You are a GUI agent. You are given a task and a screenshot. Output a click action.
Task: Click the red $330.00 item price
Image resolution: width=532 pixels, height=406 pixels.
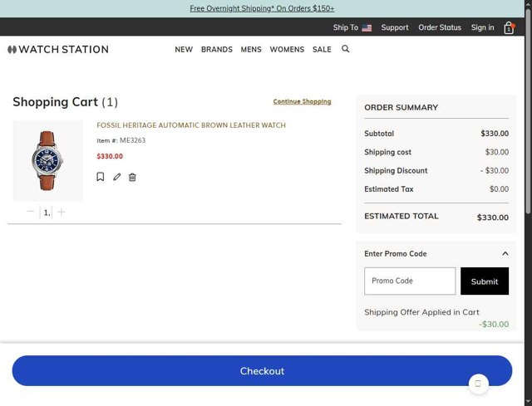coord(110,156)
